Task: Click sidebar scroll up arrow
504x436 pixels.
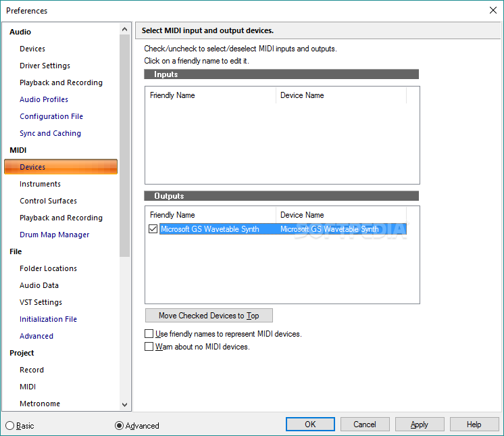Action: (x=125, y=29)
